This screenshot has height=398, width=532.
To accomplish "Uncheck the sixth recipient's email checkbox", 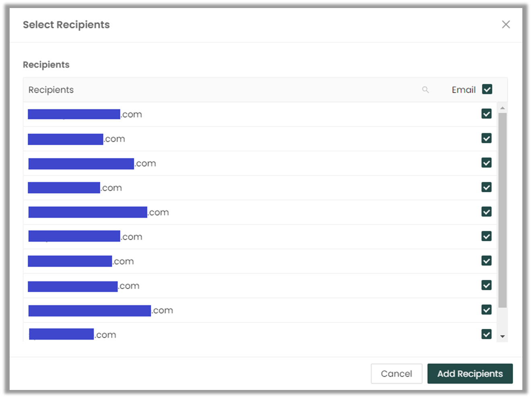I will (487, 236).
